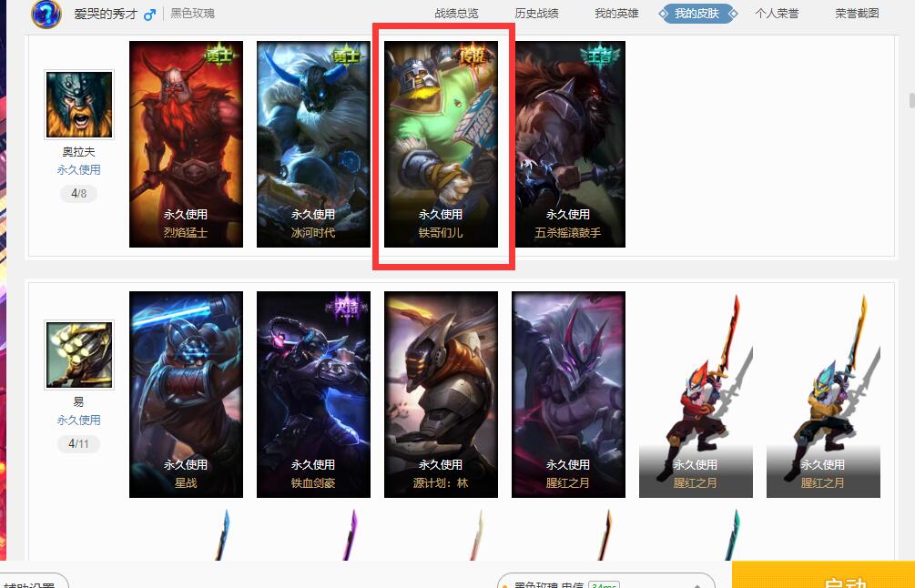Select the Olaf champion portrait icon
Viewport: 915px width, 588px height.
point(79,105)
